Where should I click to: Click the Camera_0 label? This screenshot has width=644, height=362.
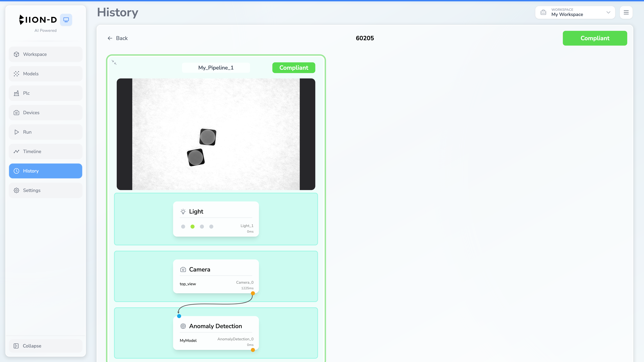245,283
